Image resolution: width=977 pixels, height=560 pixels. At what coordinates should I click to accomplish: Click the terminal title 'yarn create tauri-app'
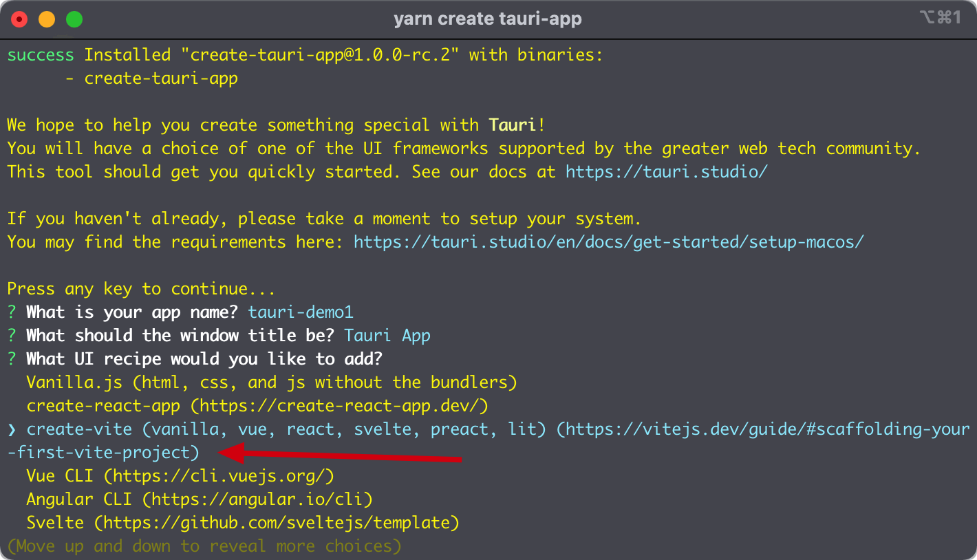pos(488,19)
